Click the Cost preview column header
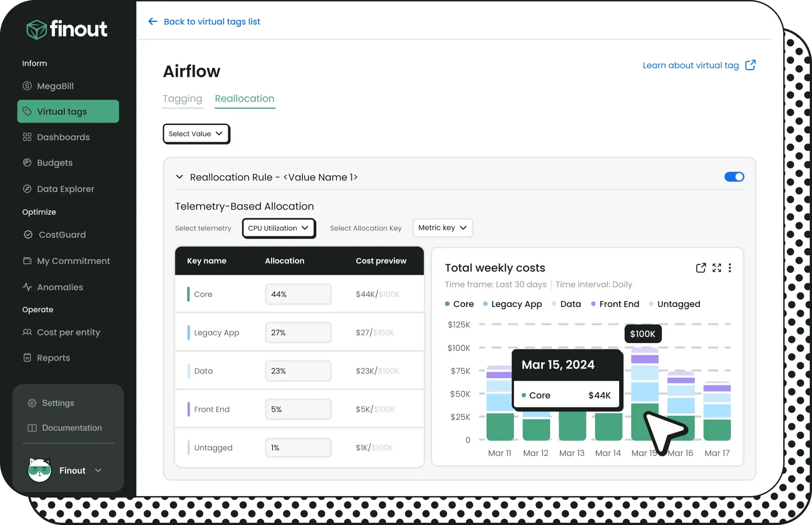The image size is (812, 525). (381, 261)
